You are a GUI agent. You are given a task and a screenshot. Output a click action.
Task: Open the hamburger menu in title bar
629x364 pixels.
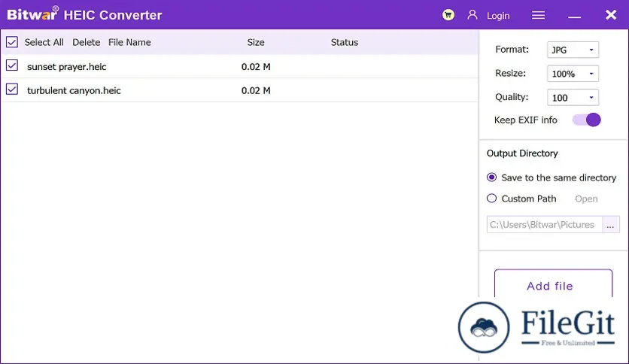point(538,15)
